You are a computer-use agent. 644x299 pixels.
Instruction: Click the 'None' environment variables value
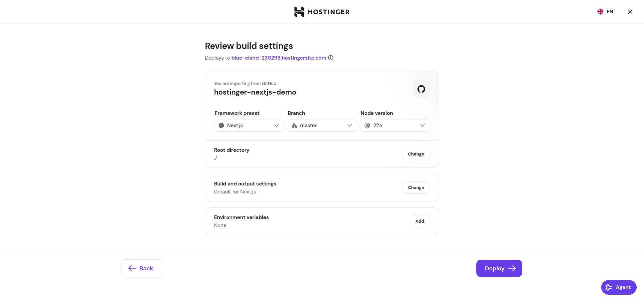click(220, 225)
